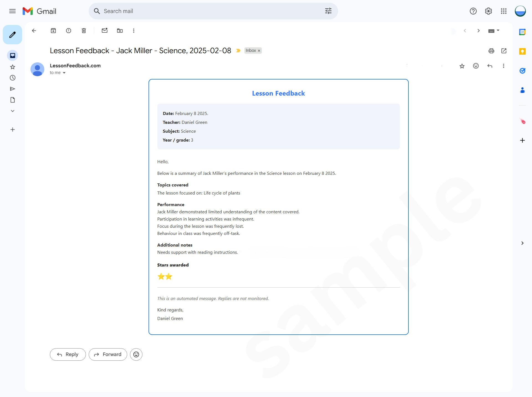
Task: Click the sender avatar picture
Action: pos(37,69)
